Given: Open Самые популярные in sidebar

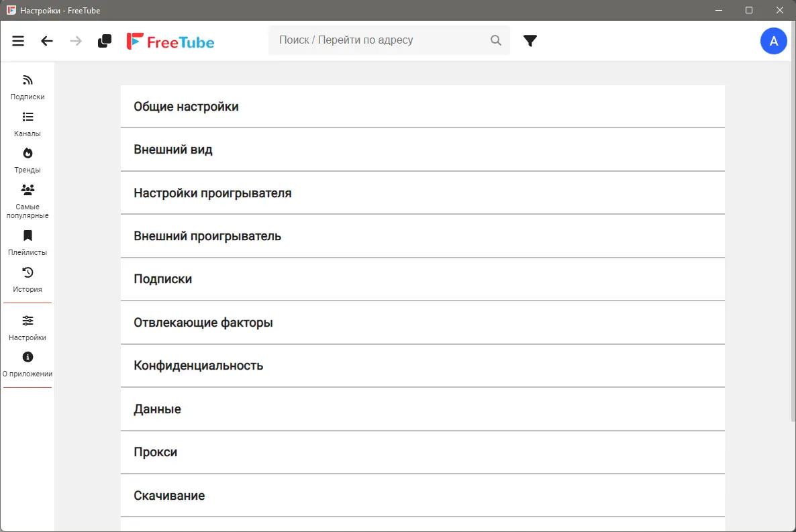Looking at the screenshot, I should tap(28, 201).
